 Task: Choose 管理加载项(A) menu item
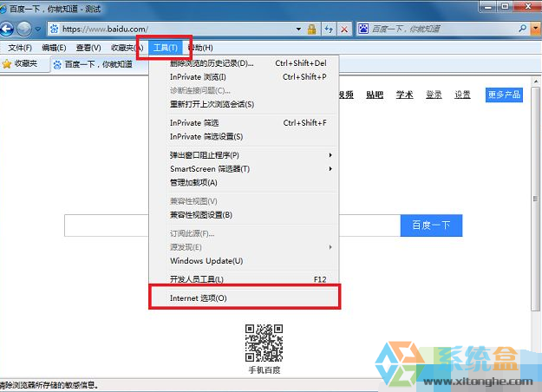pyautogui.click(x=244, y=182)
